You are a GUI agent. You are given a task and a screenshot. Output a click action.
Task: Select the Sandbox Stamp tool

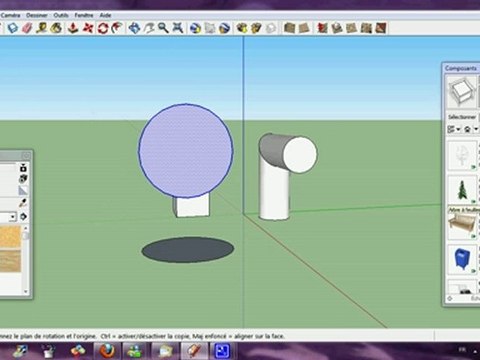tap(337, 28)
